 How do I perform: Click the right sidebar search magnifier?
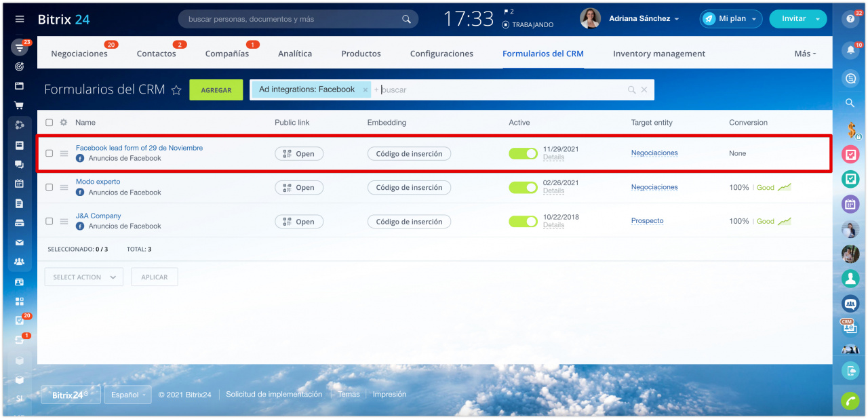click(x=850, y=103)
